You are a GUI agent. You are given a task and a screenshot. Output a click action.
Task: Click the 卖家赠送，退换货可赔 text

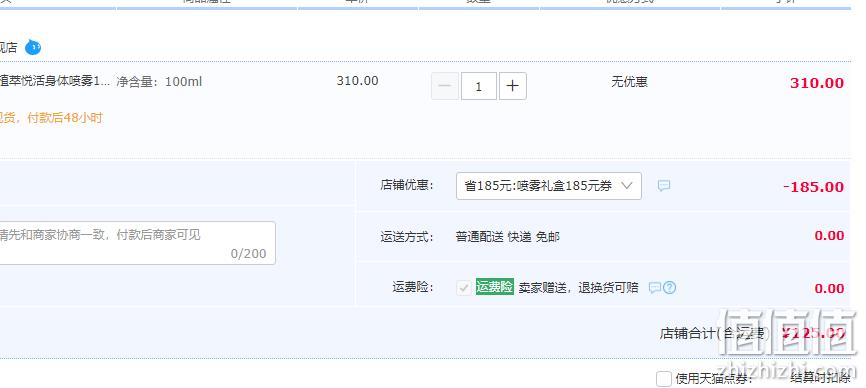[578, 288]
